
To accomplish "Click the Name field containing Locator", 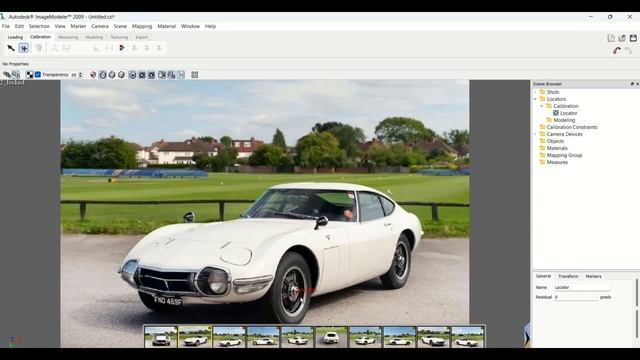I will [582, 287].
